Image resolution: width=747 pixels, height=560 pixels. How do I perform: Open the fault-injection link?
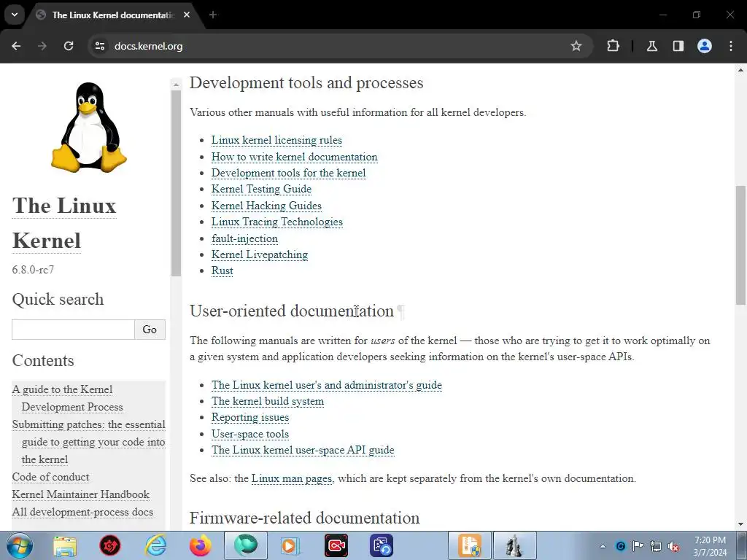coord(245,238)
